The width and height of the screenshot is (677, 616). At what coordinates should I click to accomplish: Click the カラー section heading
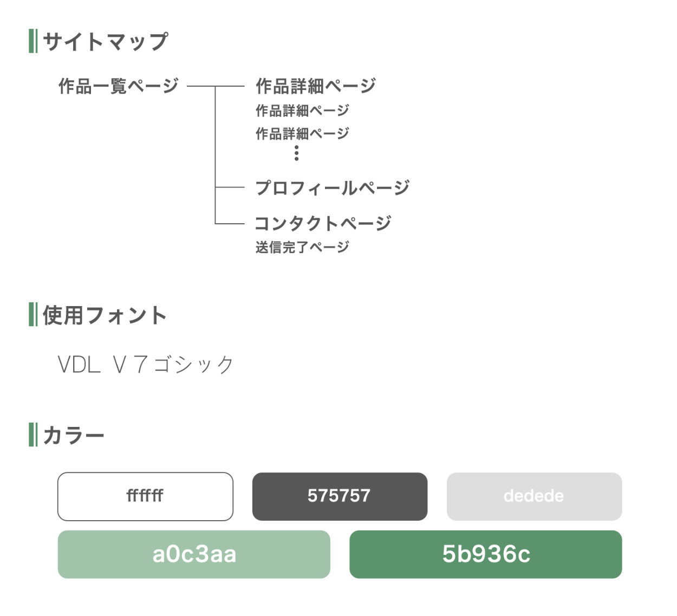pyautogui.click(x=74, y=435)
